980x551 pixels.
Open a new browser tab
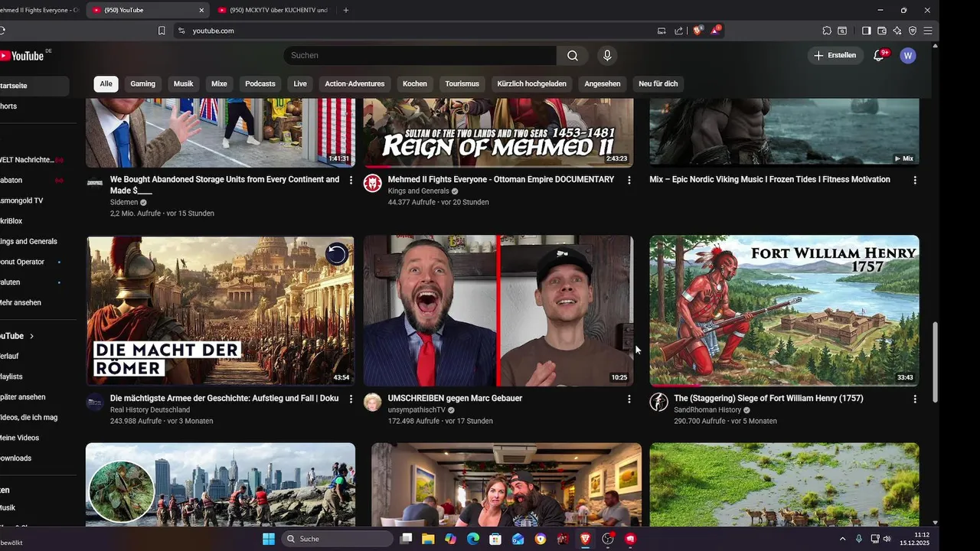tap(346, 10)
